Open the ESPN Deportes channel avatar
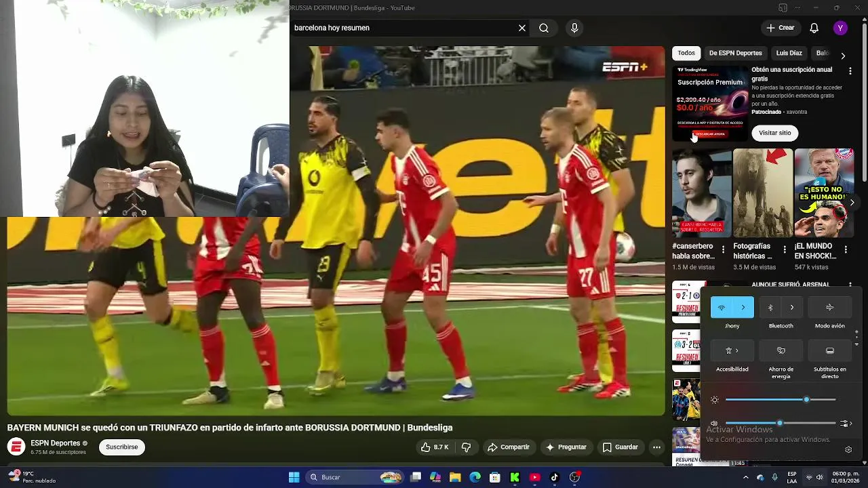The height and width of the screenshot is (488, 868). coord(16,447)
